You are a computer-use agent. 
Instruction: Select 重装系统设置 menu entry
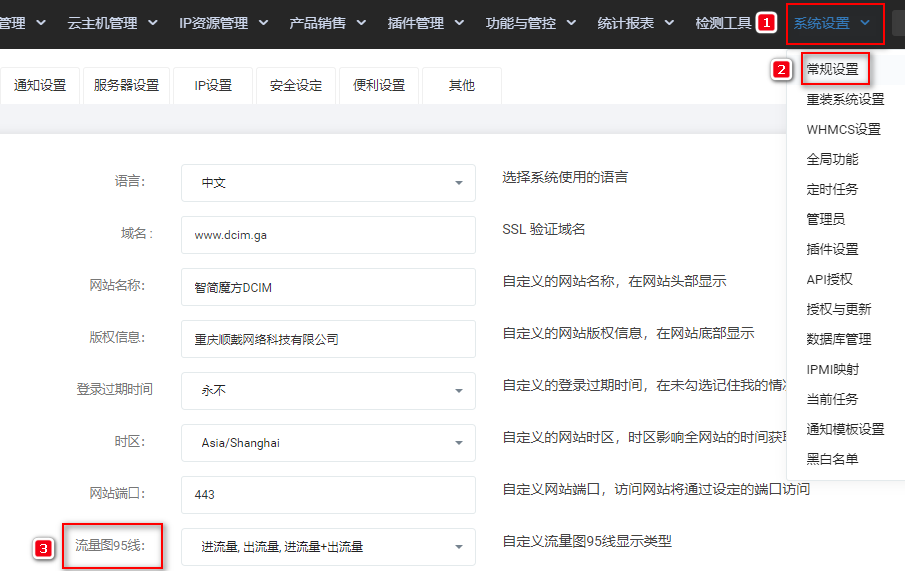tap(845, 99)
